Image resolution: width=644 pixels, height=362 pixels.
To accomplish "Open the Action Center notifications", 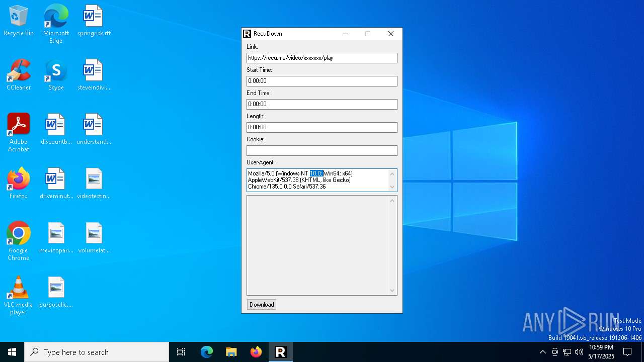I will 628,352.
